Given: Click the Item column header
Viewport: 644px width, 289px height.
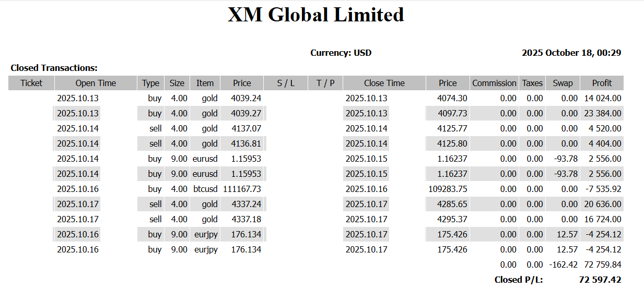Looking at the screenshot, I should (205, 83).
